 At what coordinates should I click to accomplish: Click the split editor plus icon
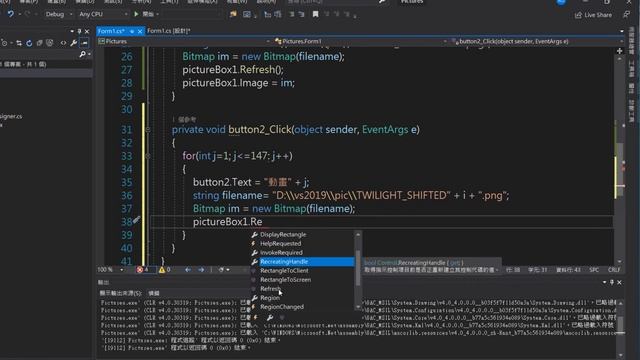coord(619,51)
